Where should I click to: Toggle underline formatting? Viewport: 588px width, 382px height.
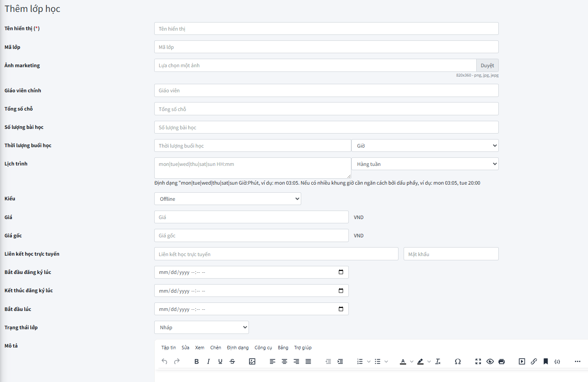[x=220, y=362]
